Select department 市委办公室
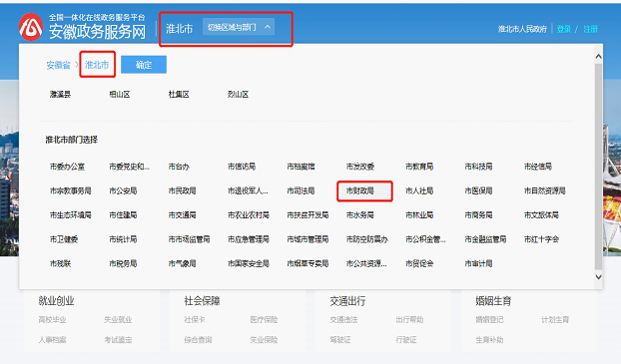 [67, 167]
